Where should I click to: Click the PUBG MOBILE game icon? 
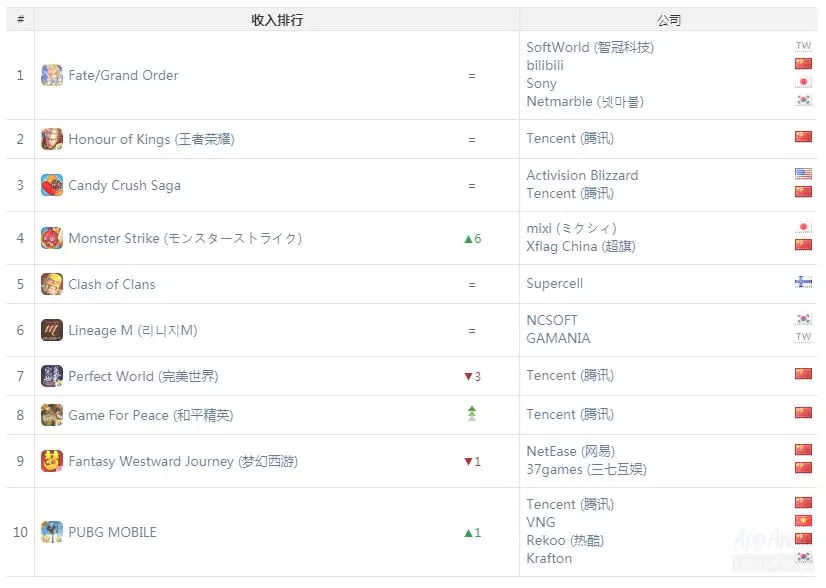pos(52,532)
